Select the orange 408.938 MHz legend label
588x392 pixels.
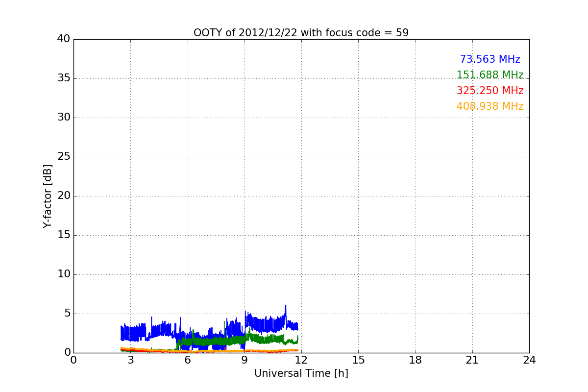coord(490,106)
